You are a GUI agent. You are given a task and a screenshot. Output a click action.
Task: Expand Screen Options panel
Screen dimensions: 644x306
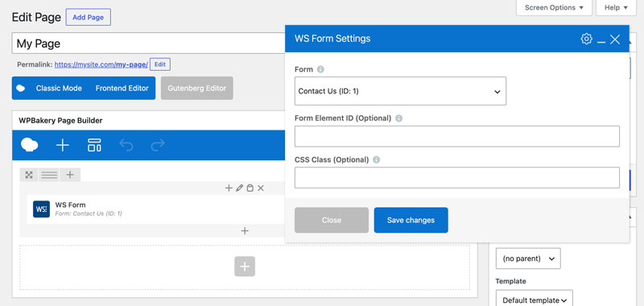point(554,7)
